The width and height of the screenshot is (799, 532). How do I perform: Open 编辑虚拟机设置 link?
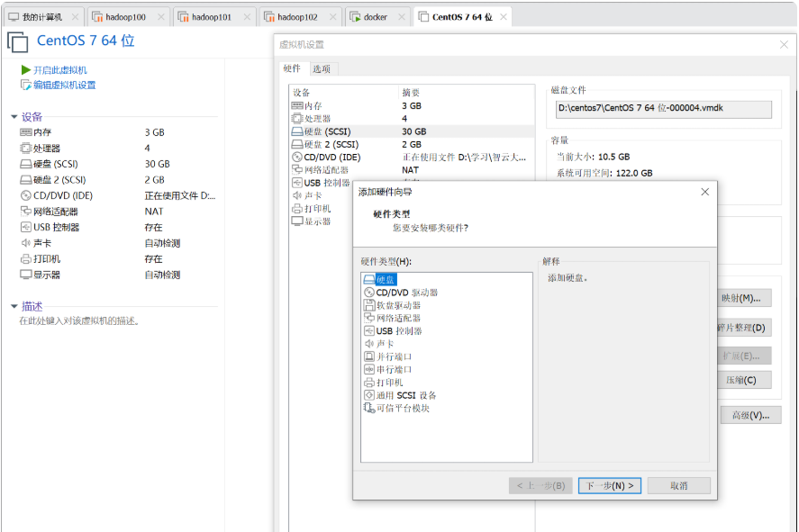(x=64, y=86)
